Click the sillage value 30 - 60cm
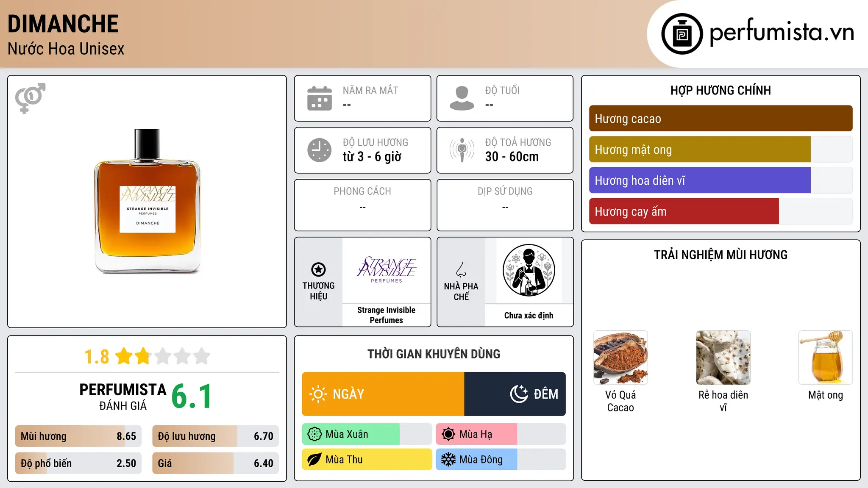Image resolution: width=868 pixels, height=488 pixels. 512,157
